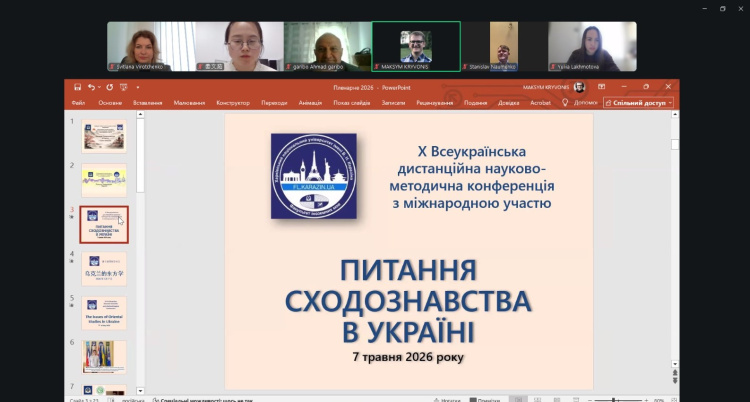750x402 pixels.
Task: Select slide 4 thumbnail with Chinese title
Action: coord(104,268)
